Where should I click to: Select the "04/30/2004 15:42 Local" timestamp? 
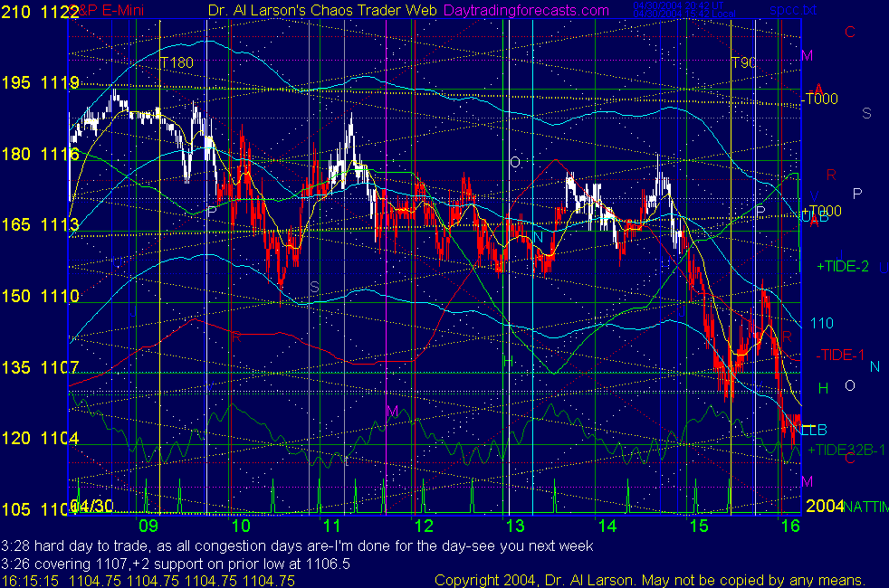pyautogui.click(x=683, y=14)
